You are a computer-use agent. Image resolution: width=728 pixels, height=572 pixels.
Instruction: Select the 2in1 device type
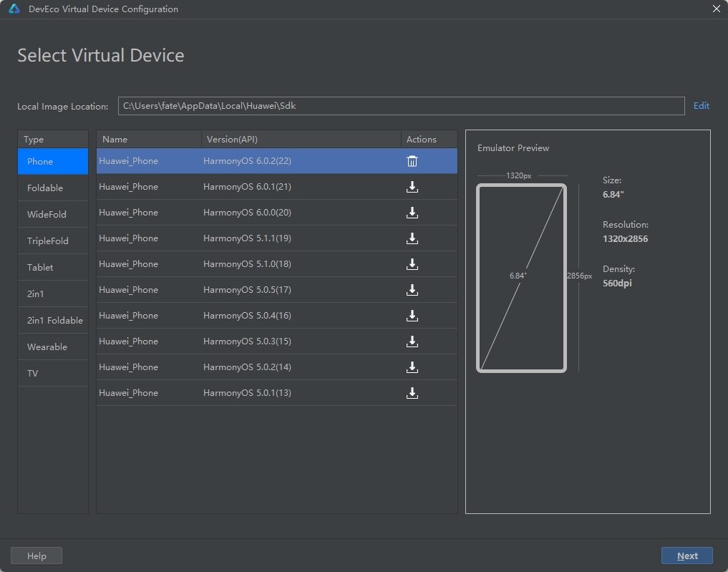tap(53, 294)
